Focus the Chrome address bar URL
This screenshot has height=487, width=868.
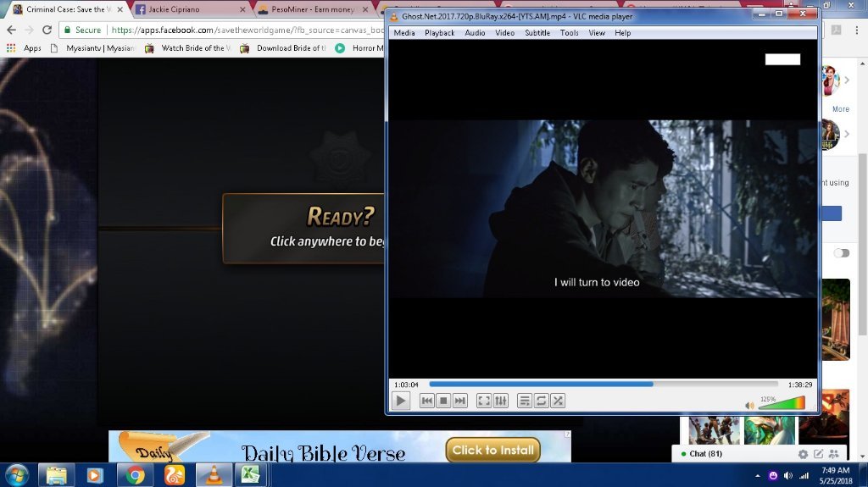[x=247, y=30]
